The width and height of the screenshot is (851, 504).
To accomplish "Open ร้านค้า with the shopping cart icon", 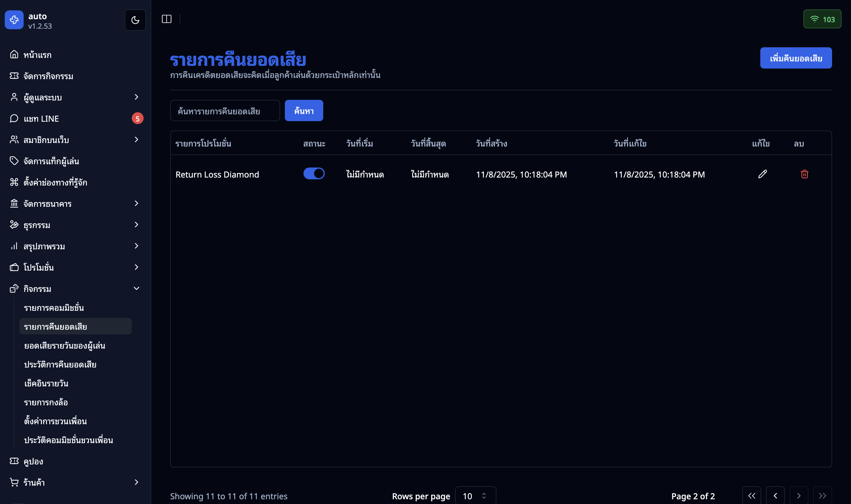I will click(14, 482).
